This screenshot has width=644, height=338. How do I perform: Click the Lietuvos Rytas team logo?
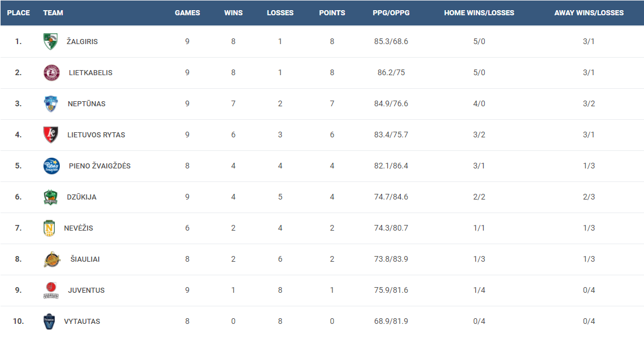pyautogui.click(x=51, y=135)
